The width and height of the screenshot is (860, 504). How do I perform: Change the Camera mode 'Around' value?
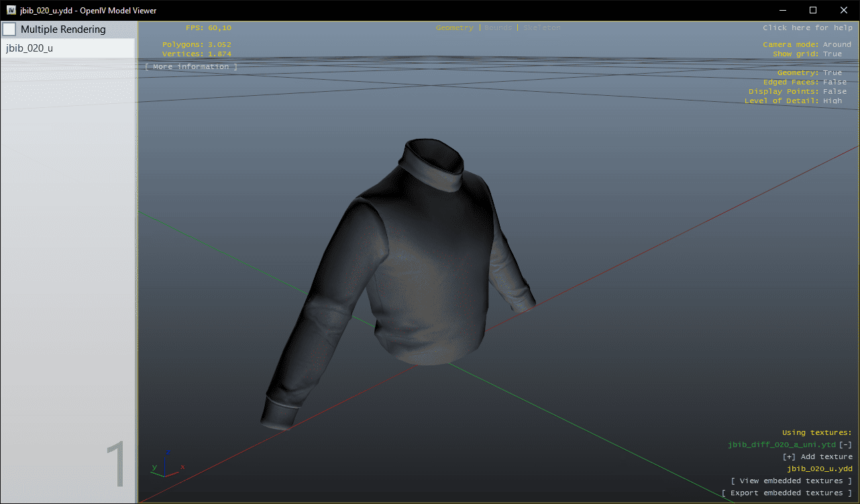[837, 45]
